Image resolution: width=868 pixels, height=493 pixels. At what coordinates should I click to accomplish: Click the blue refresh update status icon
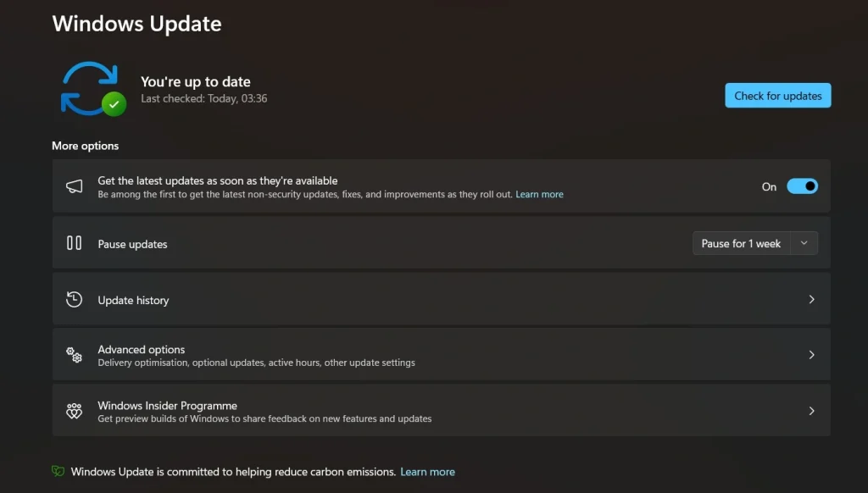[x=91, y=88]
